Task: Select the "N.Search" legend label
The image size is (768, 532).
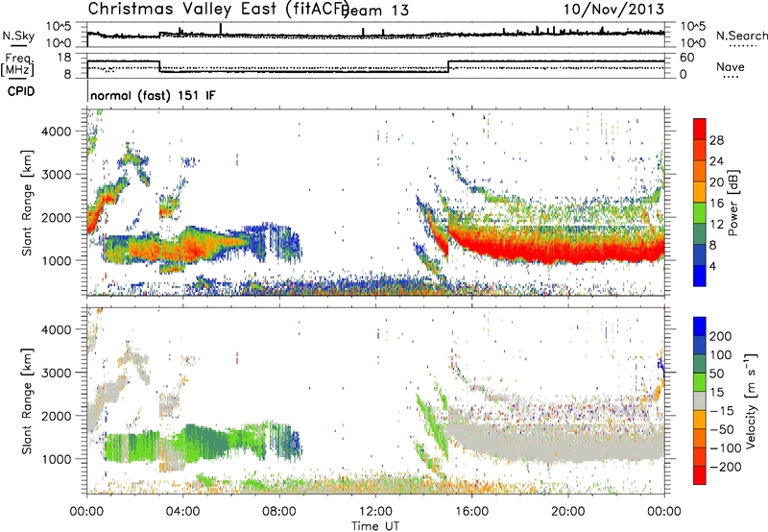Action: coord(741,36)
